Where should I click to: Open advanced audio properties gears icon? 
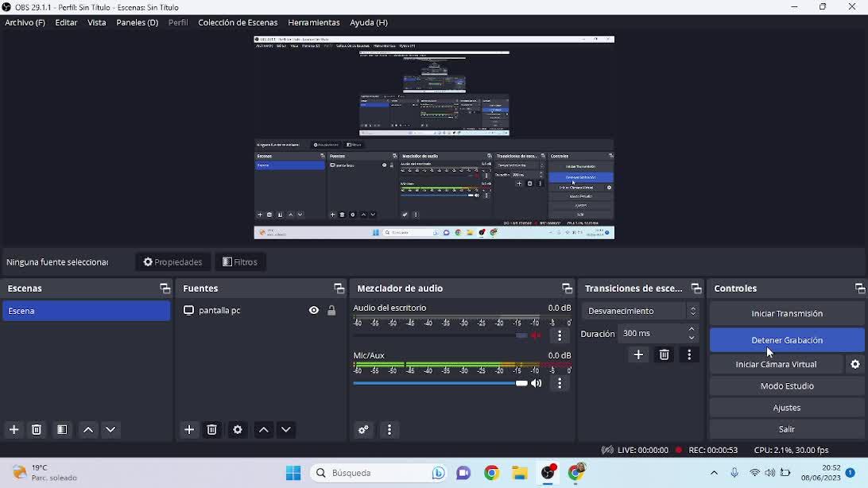coord(363,429)
